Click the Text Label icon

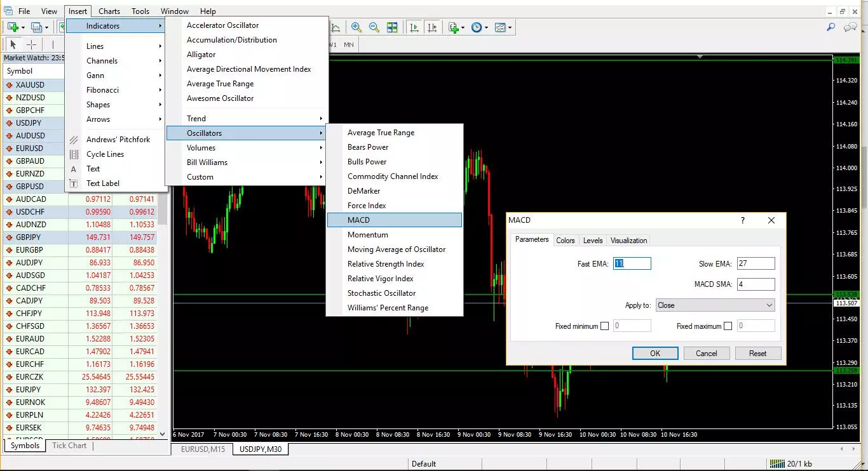click(x=74, y=183)
